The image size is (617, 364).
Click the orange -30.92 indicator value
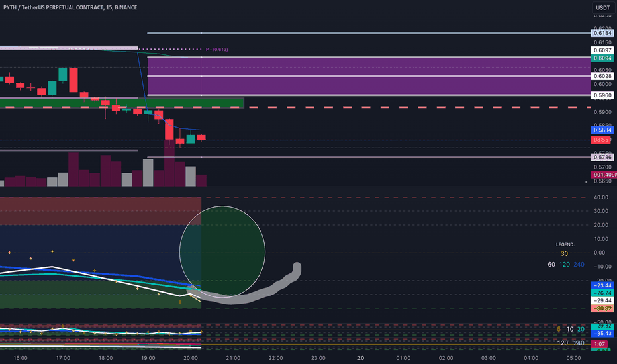[x=602, y=308]
